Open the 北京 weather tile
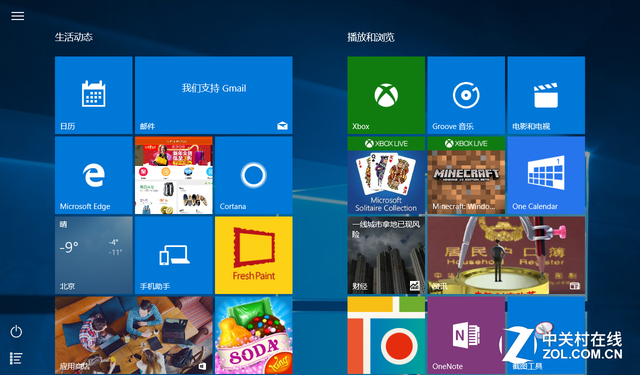The width and height of the screenshot is (640, 375). pyautogui.click(x=94, y=255)
